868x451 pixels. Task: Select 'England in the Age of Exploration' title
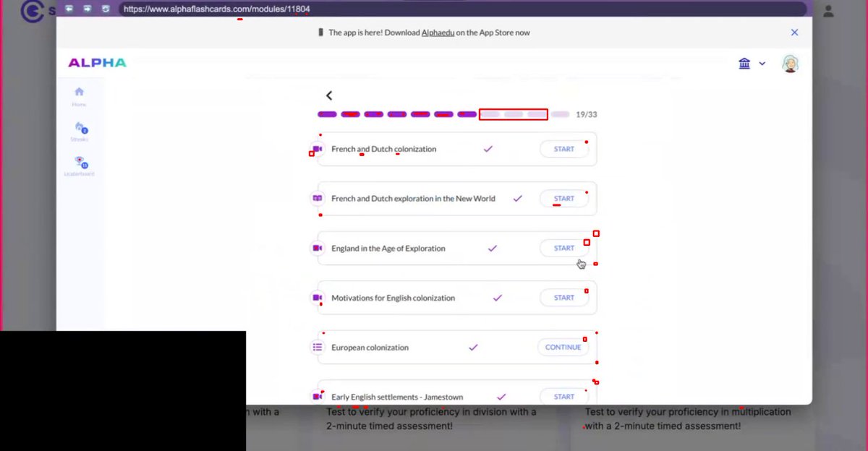pyautogui.click(x=388, y=248)
